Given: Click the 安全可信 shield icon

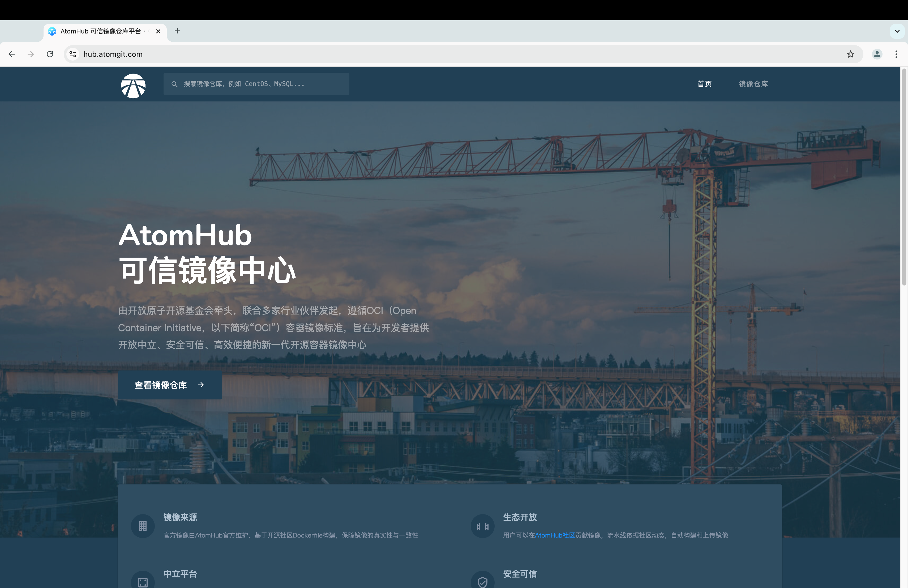Looking at the screenshot, I should point(482,582).
